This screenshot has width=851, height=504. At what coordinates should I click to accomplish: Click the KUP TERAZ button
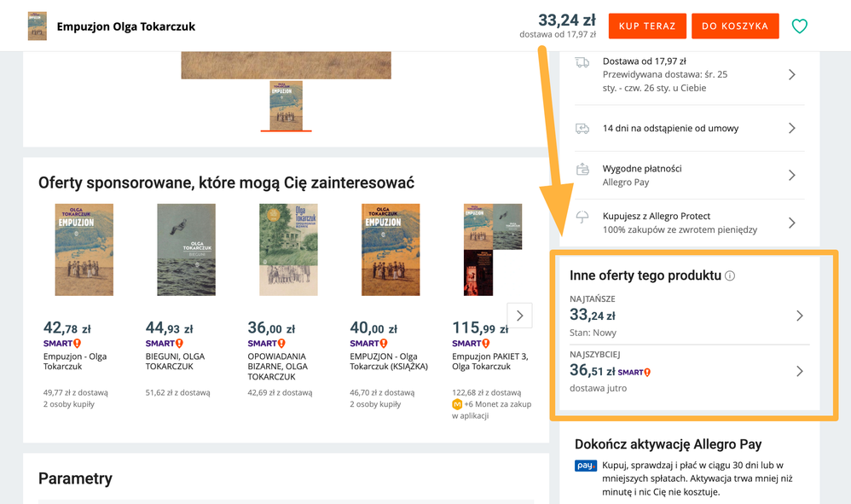646,26
